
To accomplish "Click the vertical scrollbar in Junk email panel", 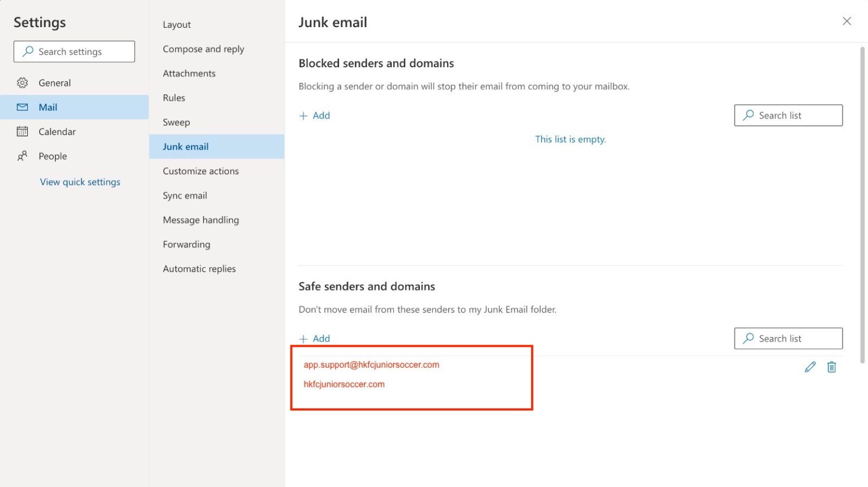I will (x=862, y=203).
